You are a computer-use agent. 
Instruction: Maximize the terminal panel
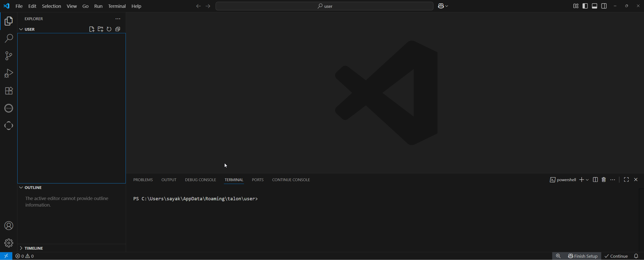(x=626, y=180)
